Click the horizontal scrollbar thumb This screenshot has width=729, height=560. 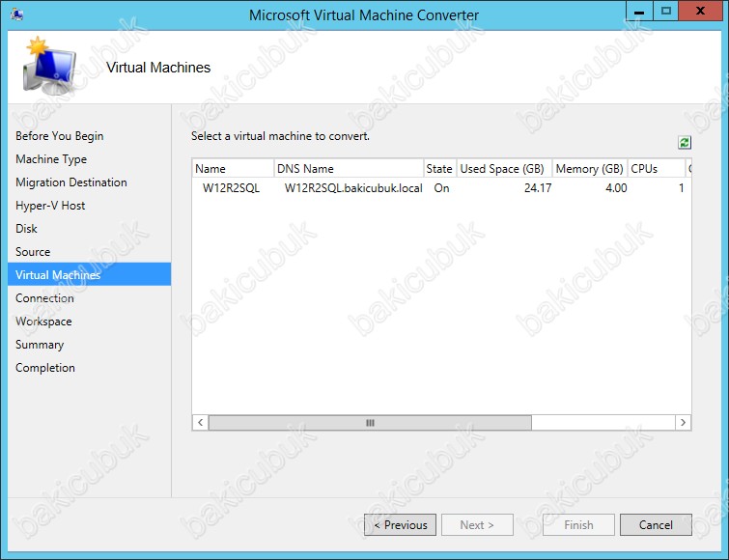(x=370, y=423)
